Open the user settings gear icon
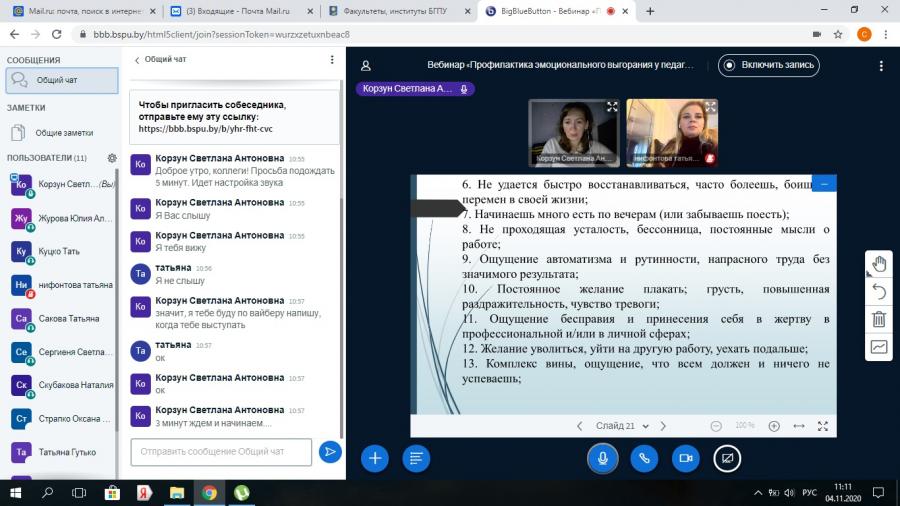 point(112,158)
